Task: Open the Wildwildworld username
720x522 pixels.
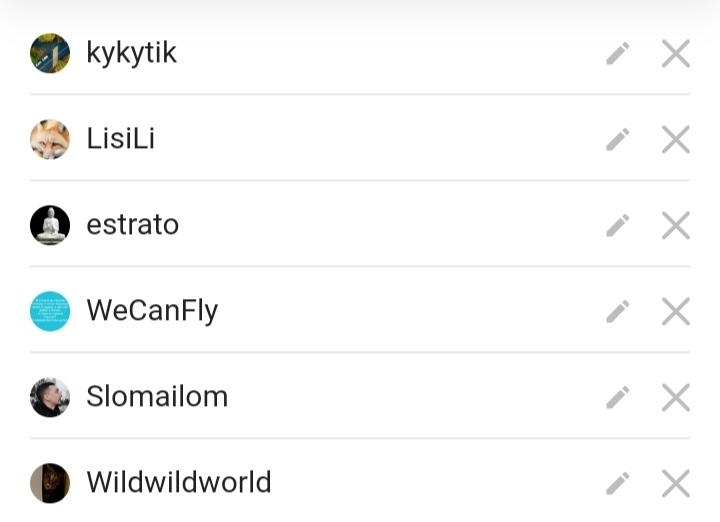Action: (179, 482)
